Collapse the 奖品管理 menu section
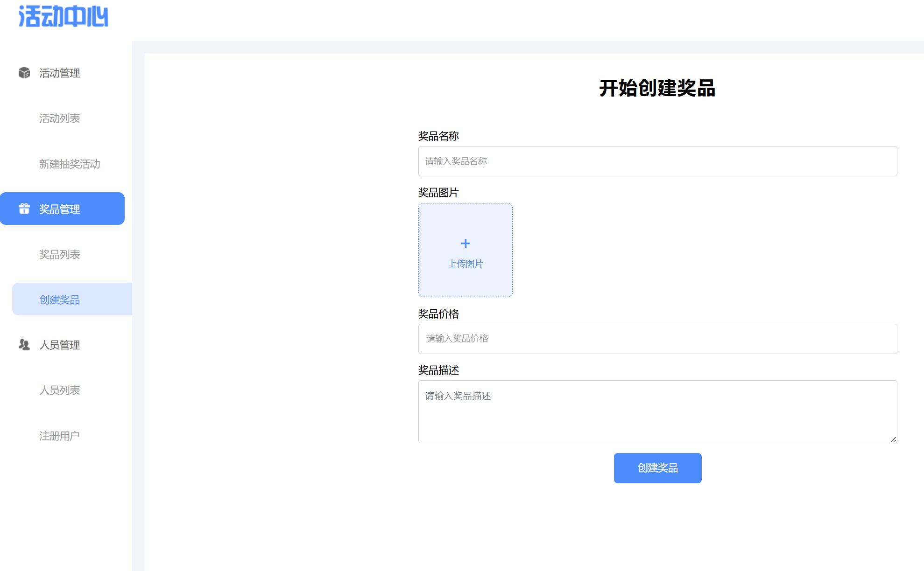924x571 pixels. click(60, 209)
